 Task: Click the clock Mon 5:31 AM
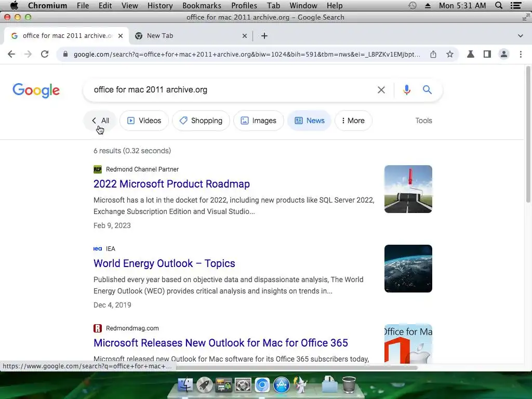[462, 6]
